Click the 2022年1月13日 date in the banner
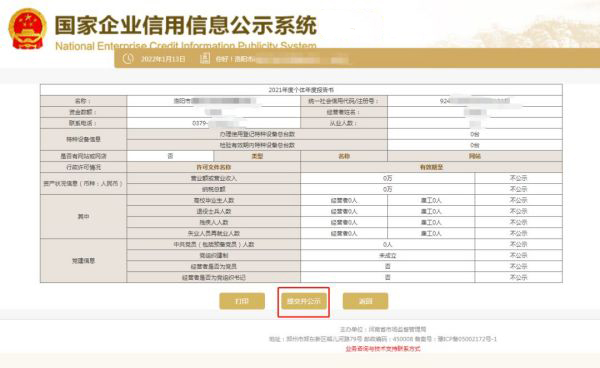The image size is (600, 368). [x=163, y=59]
